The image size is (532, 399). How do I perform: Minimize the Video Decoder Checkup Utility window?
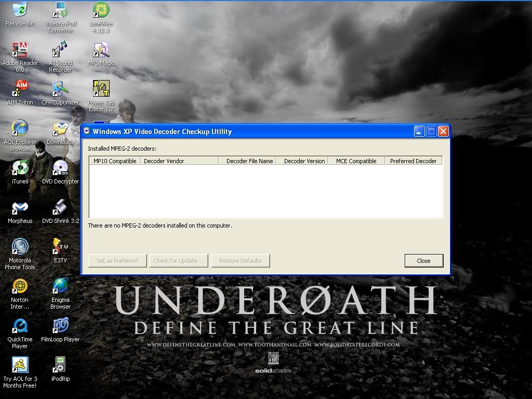click(x=419, y=131)
